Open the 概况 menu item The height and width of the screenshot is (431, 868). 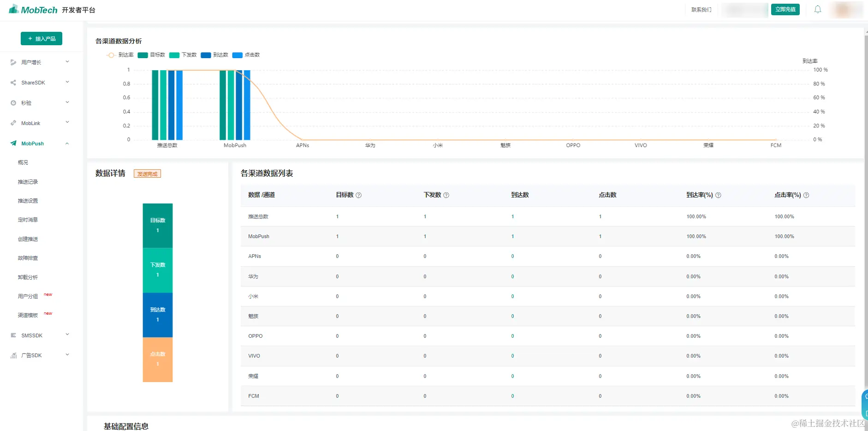click(23, 162)
